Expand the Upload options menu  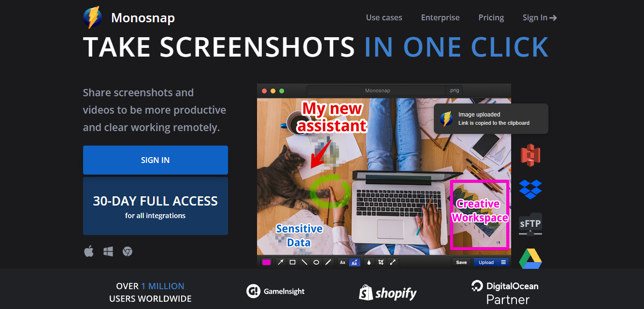click(x=503, y=262)
